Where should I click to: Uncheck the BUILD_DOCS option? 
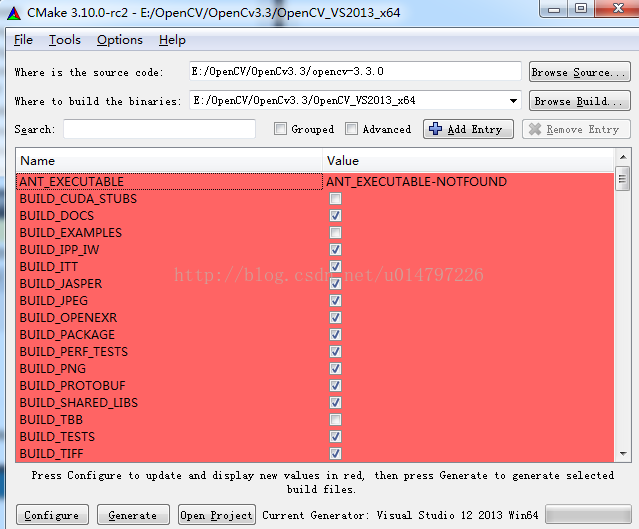335,216
